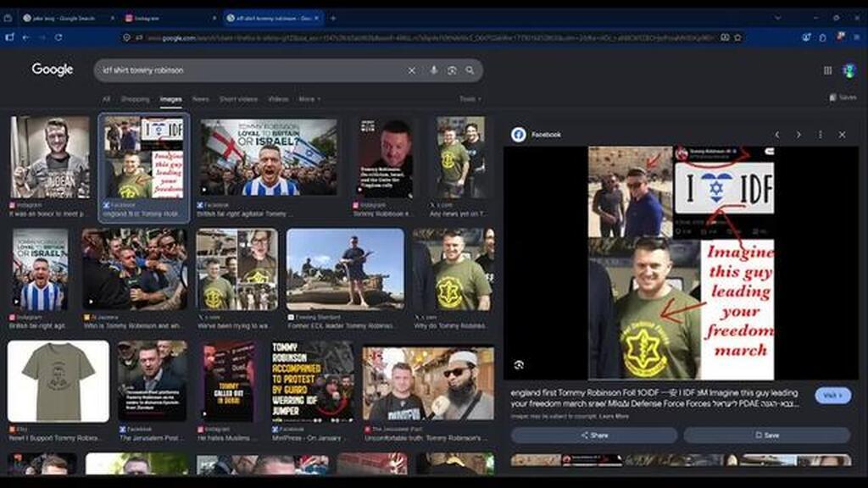Click the voice search microphone icon
The width and height of the screenshot is (868, 488).
click(433, 70)
